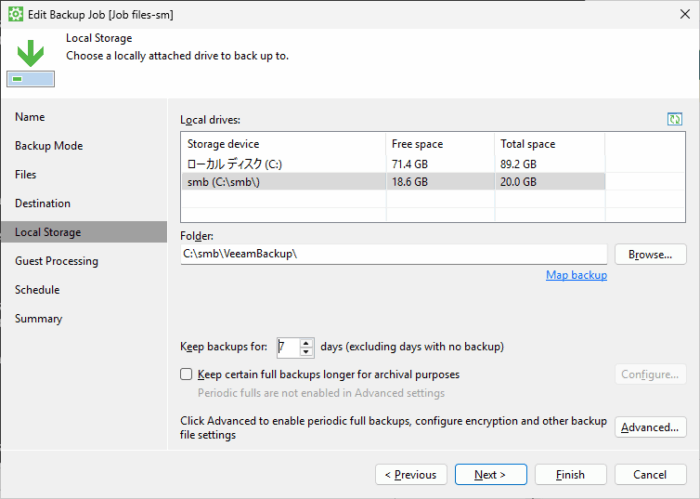Follow the Map backup link
Image resolution: width=700 pixels, height=499 pixels.
click(576, 275)
